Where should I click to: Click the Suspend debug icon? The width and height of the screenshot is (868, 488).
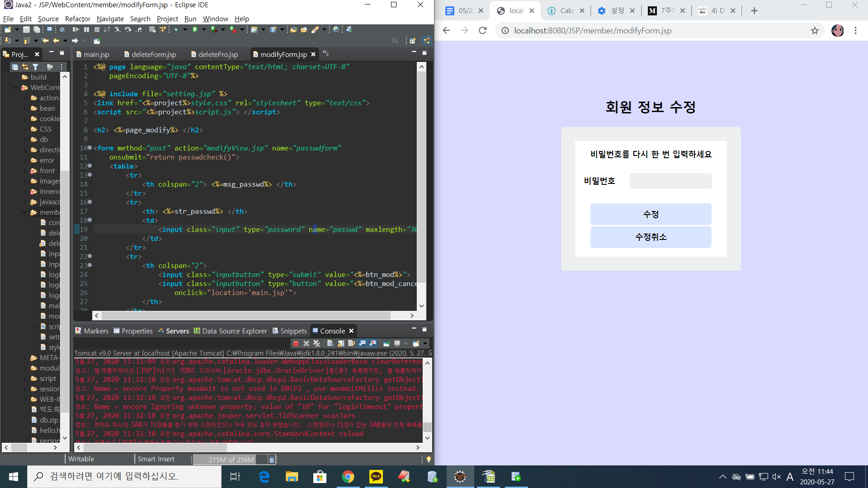[x=86, y=29]
